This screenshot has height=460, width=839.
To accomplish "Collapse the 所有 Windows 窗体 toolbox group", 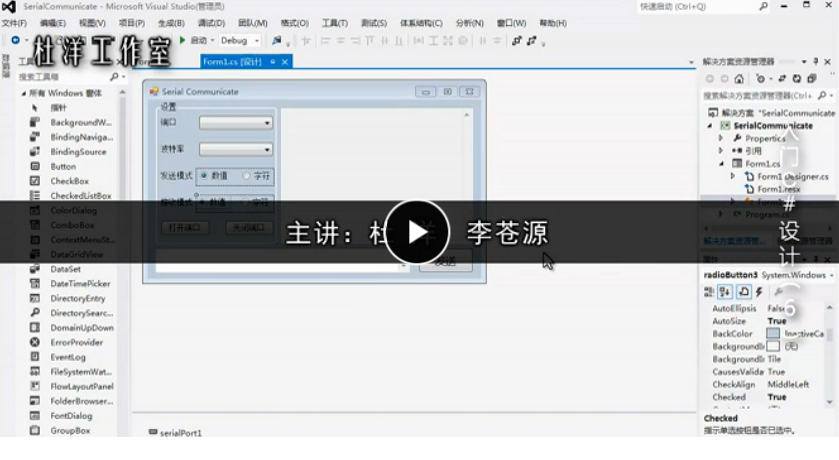I will click(x=24, y=93).
